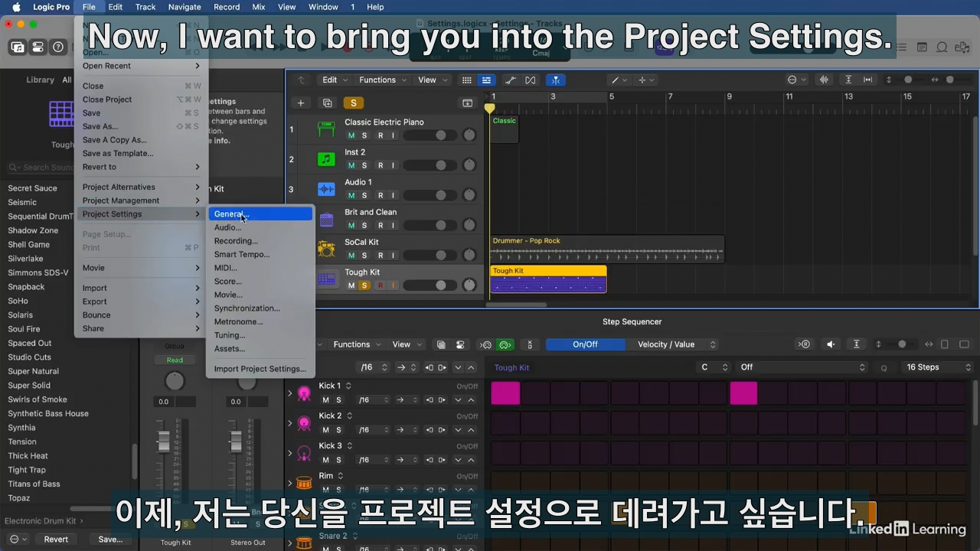Viewport: 980px width, 551px height.
Task: Click the Library search sounds field
Action: tap(42, 168)
